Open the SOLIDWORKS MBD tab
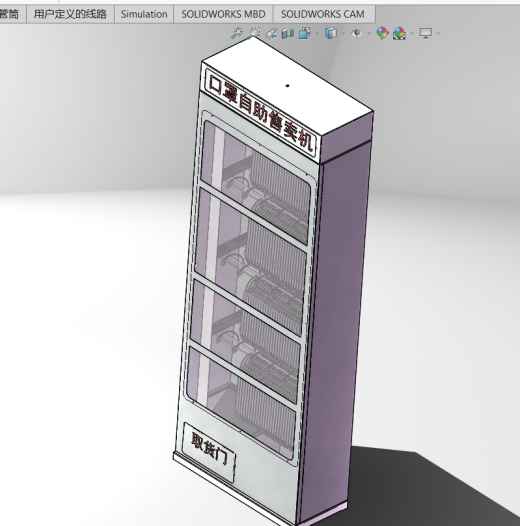The width and height of the screenshot is (520, 526). [x=223, y=14]
